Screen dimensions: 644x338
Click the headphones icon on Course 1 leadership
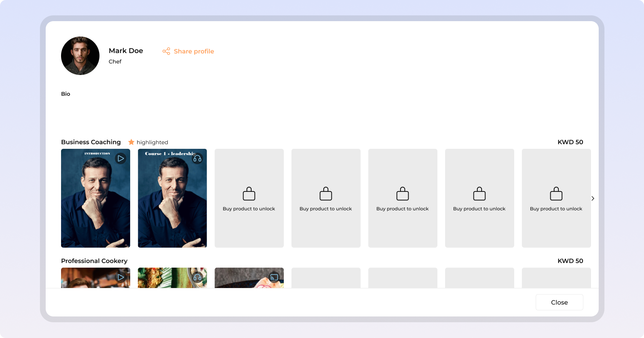tap(197, 158)
